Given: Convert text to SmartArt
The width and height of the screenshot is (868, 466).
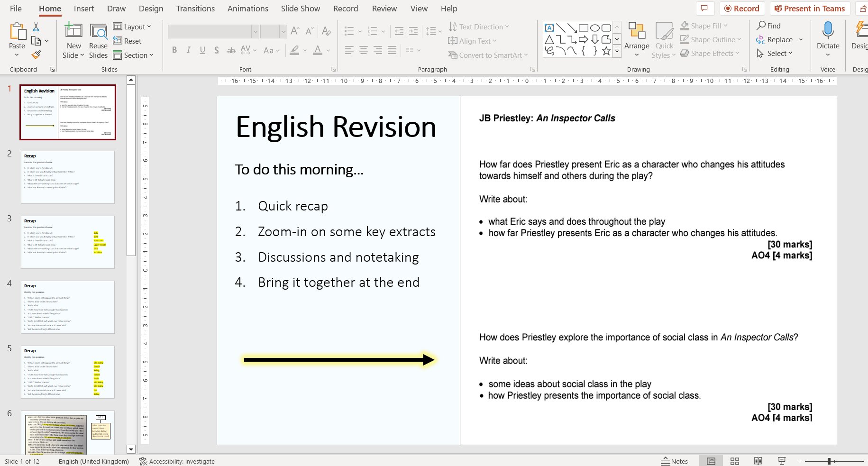Looking at the screenshot, I should tap(488, 55).
